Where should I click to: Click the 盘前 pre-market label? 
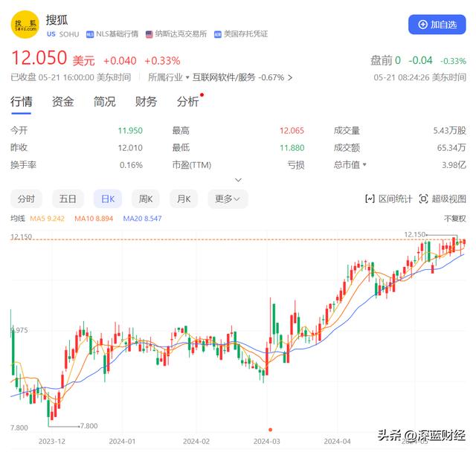(382, 60)
